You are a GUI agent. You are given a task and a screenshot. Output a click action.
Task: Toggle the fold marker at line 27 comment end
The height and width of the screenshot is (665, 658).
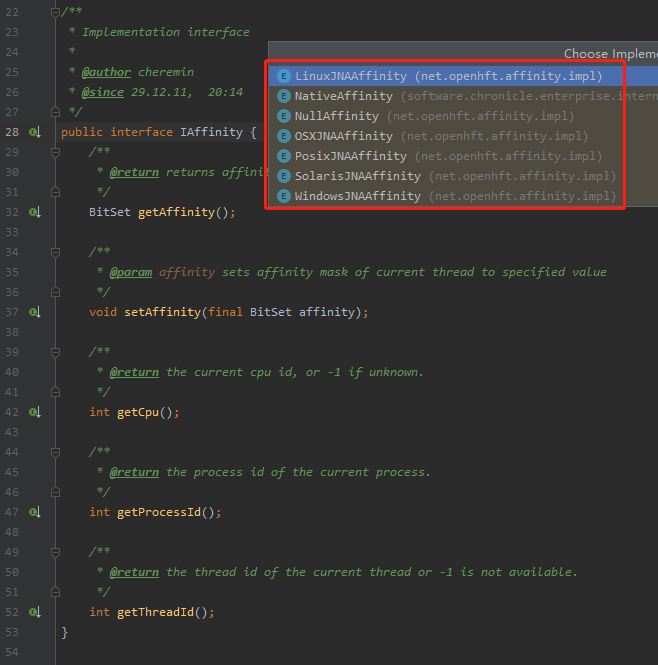pyautogui.click(x=56, y=112)
